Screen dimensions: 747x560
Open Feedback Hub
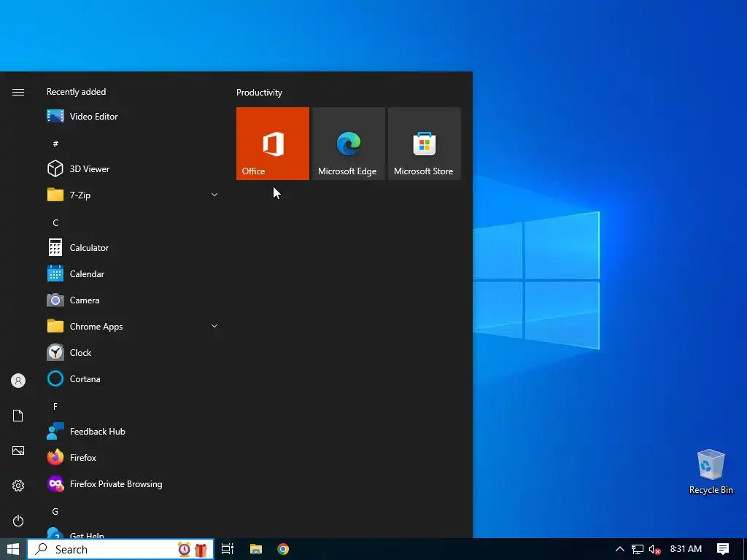point(133,432)
